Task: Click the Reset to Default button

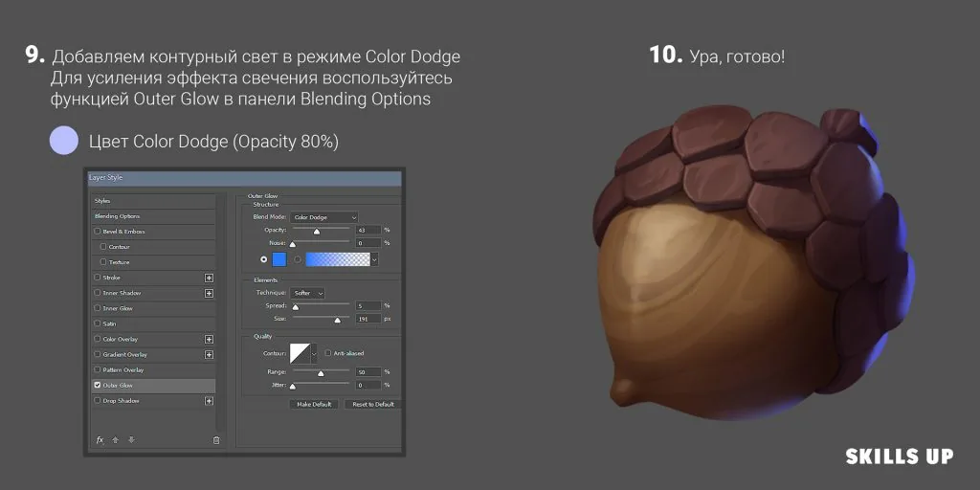Action: click(373, 405)
